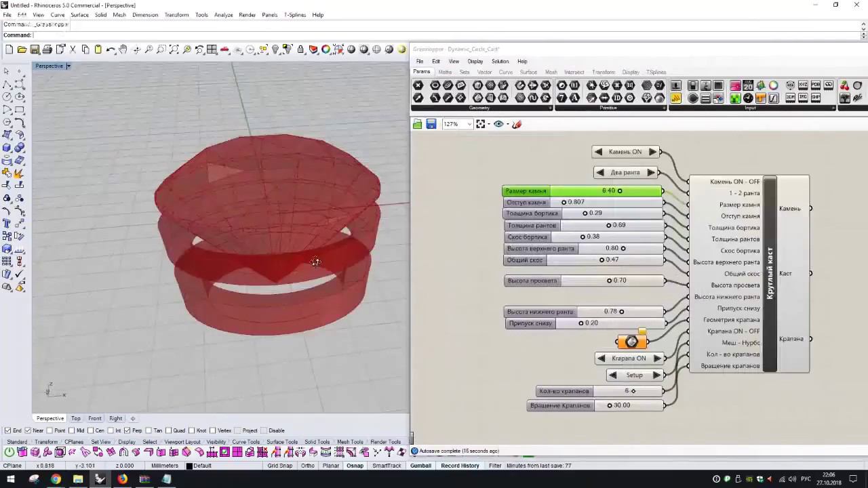868x488 pixels.
Task: Click left arrow of Setup value list
Action: click(613, 375)
